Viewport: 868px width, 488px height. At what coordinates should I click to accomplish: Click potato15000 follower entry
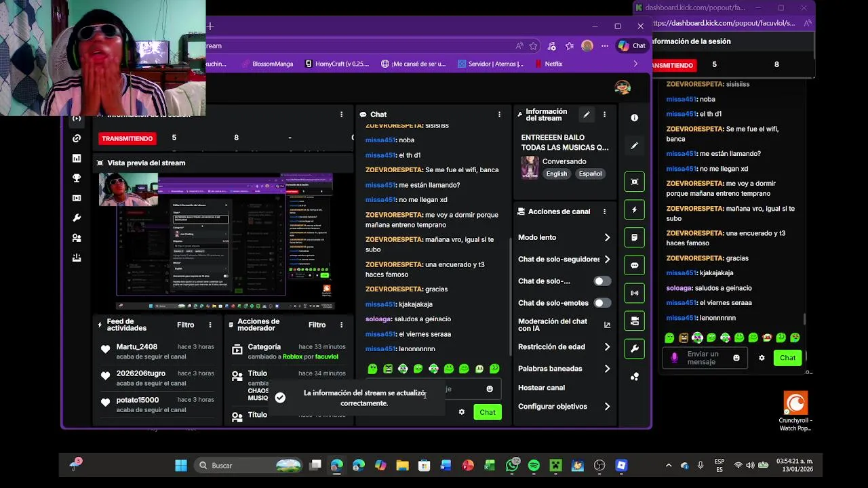point(156,405)
